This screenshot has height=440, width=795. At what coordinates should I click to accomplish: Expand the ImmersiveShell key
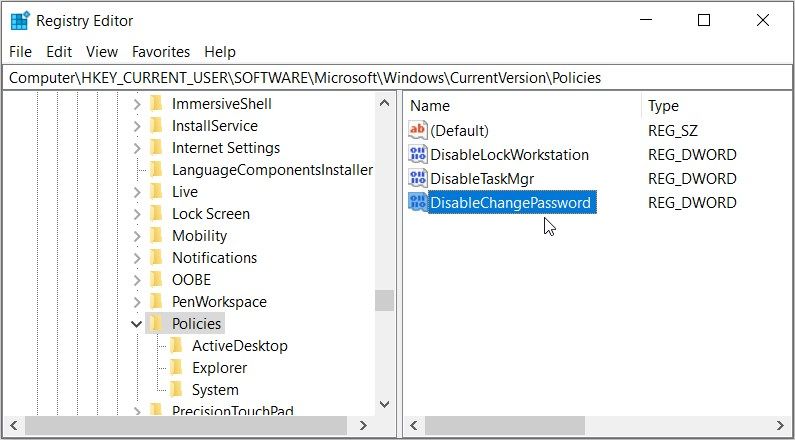tap(137, 104)
